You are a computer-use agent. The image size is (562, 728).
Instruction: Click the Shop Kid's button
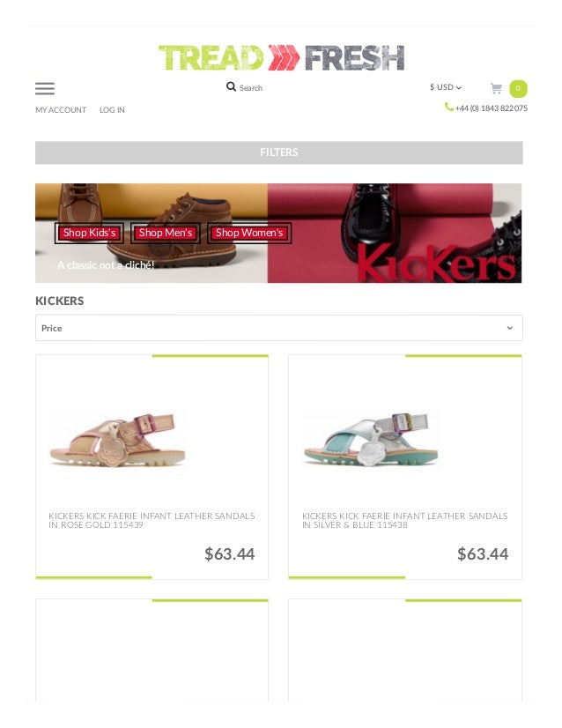click(89, 233)
